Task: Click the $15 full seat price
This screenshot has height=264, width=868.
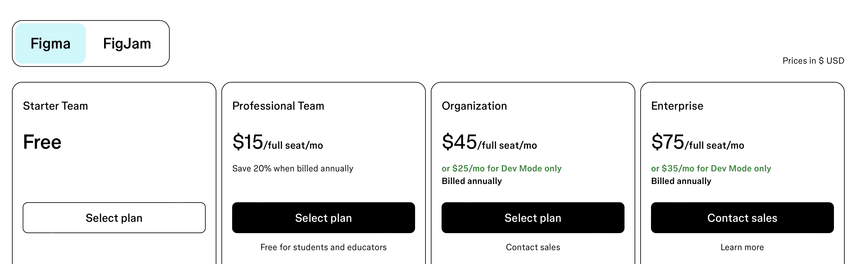Action: pyautogui.click(x=277, y=142)
